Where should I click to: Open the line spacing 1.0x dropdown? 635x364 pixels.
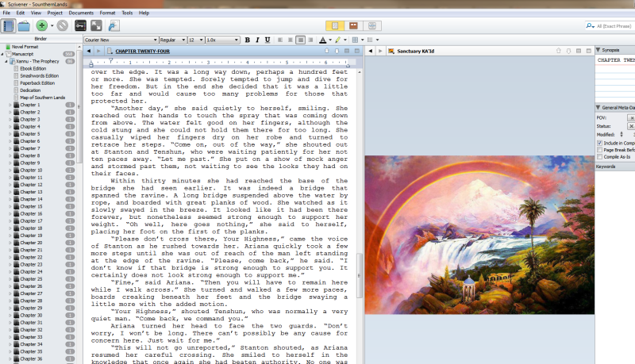[x=222, y=40]
